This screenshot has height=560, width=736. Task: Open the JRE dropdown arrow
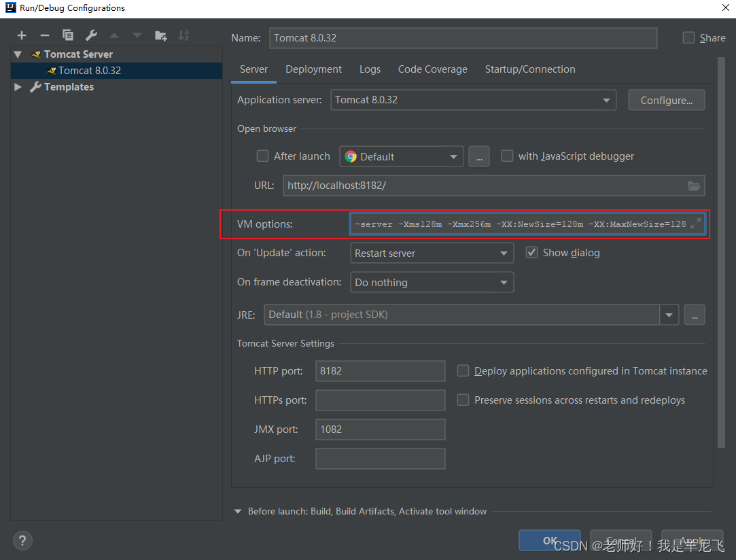click(669, 315)
